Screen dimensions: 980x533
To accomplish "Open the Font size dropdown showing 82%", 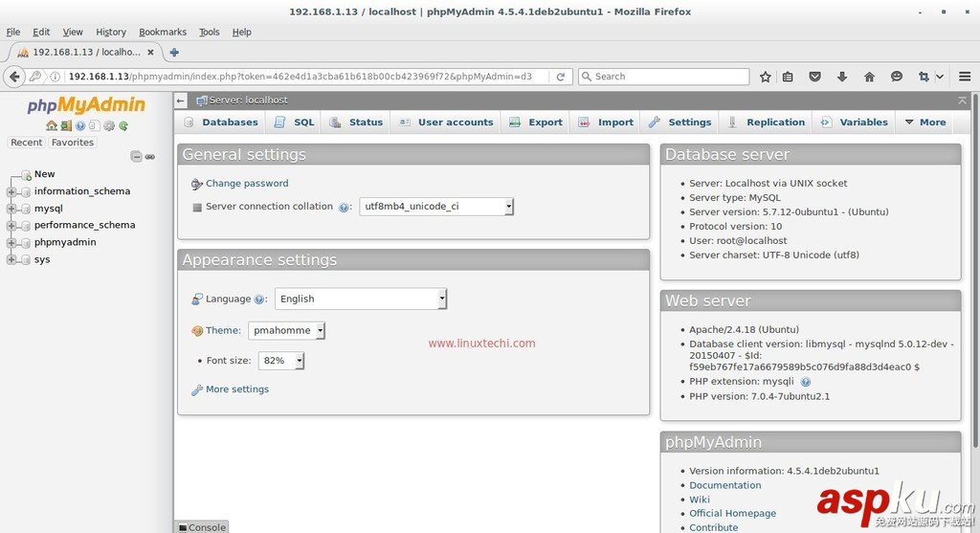I will (281, 361).
